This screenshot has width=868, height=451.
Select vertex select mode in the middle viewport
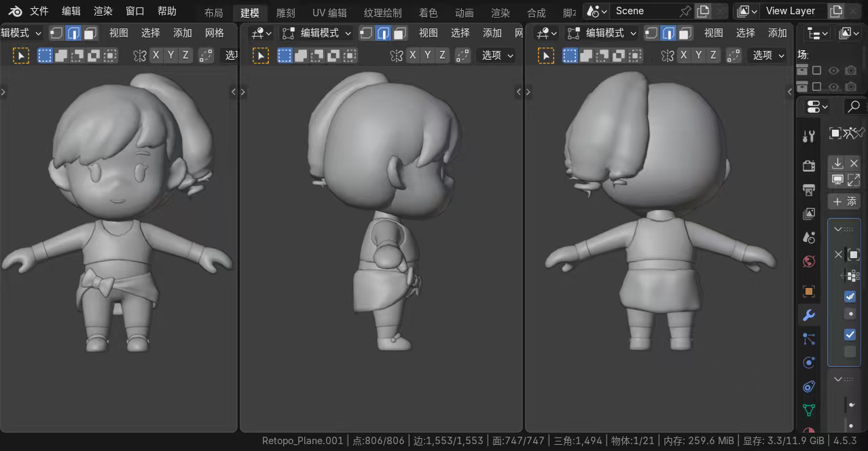coord(367,33)
